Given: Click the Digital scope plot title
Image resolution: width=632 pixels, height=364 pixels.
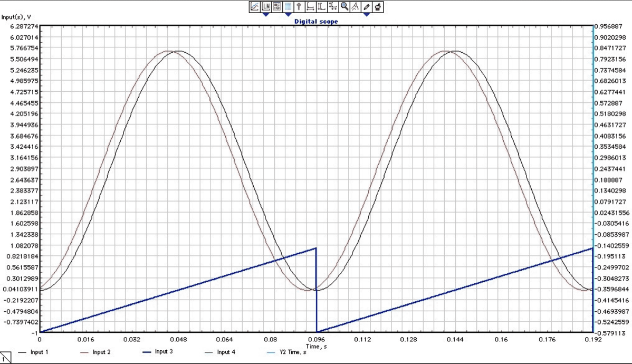Looking at the screenshot, I should click(316, 22).
